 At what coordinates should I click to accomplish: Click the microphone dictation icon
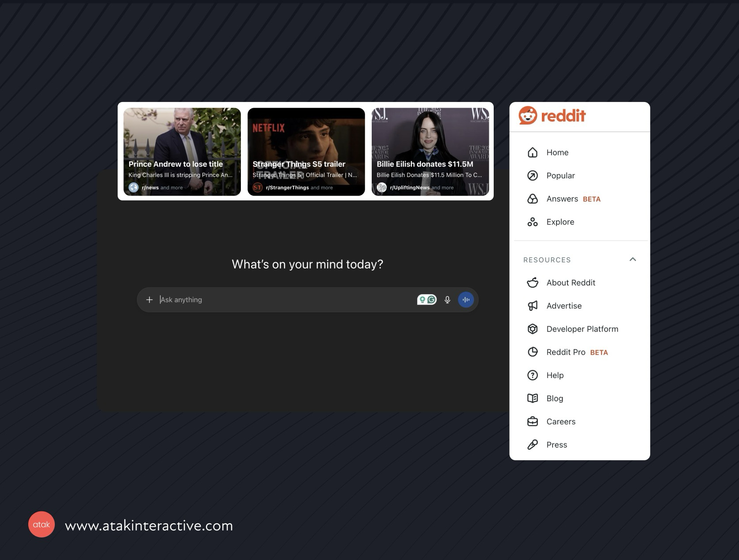click(x=447, y=300)
